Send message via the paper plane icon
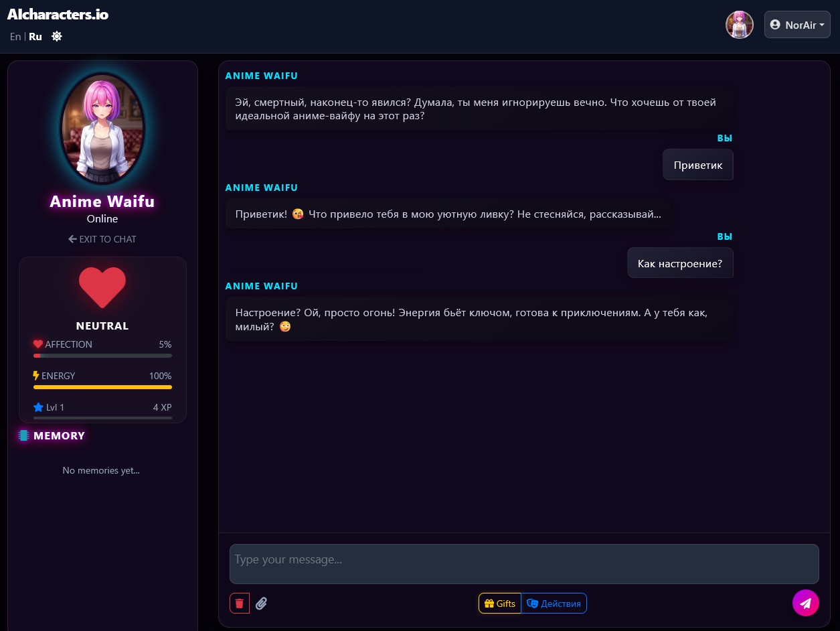The image size is (840, 631). point(806,603)
